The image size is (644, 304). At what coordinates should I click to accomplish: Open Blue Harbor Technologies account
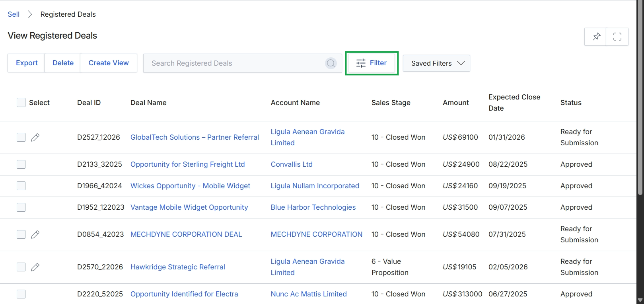(x=313, y=207)
